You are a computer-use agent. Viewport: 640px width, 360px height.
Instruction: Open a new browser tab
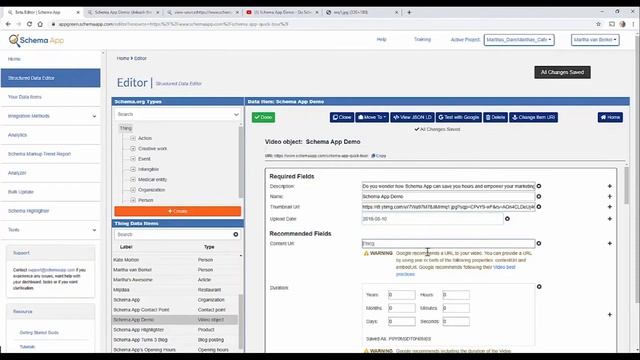[409, 12]
